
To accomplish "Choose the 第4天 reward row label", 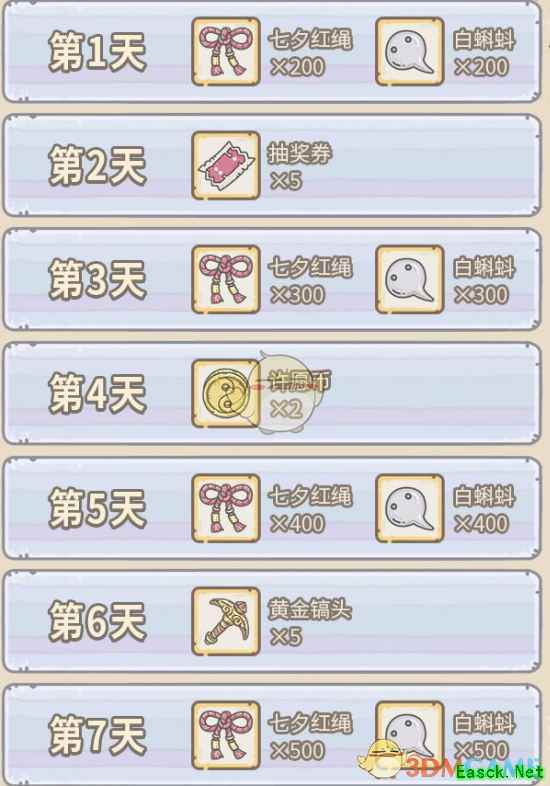I will pyautogui.click(x=97, y=394).
